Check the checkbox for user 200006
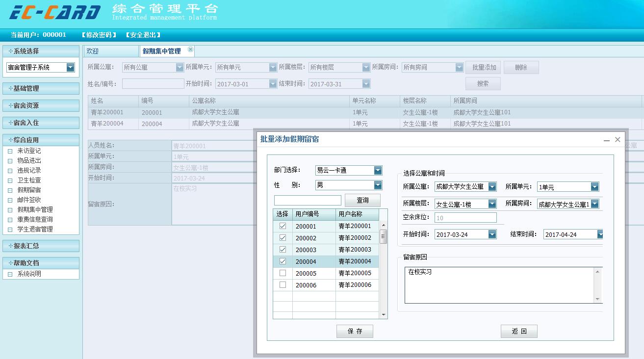The height and width of the screenshot is (359, 644). 283,285
